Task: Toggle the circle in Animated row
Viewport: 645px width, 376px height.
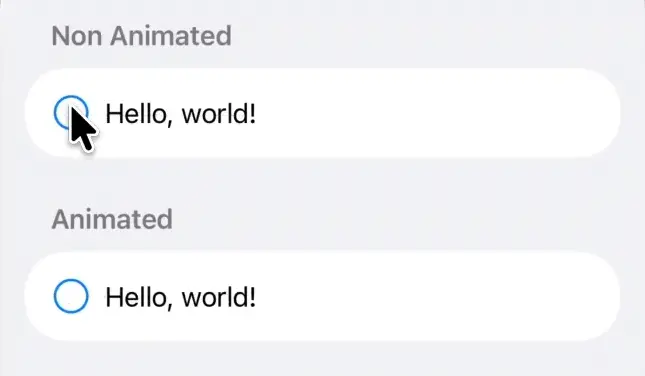Action: (71, 296)
